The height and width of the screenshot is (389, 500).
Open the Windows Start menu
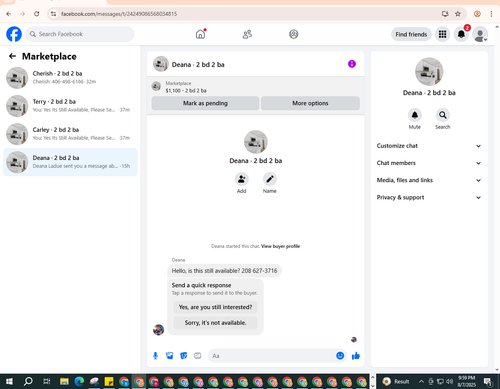click(9, 381)
